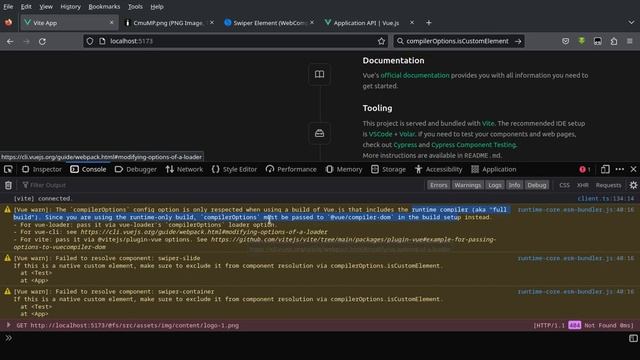Toggle the Info filter
The height and width of the screenshot is (360, 640).
(514, 185)
